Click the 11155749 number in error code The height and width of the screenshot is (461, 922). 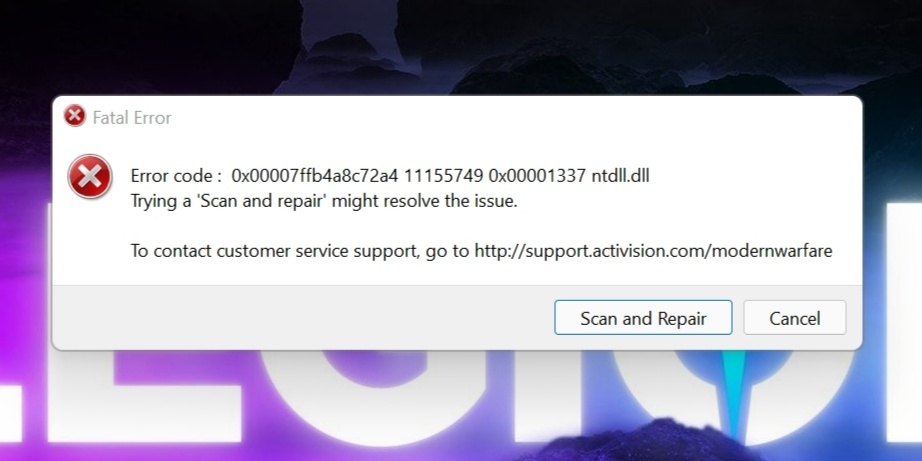(x=444, y=175)
